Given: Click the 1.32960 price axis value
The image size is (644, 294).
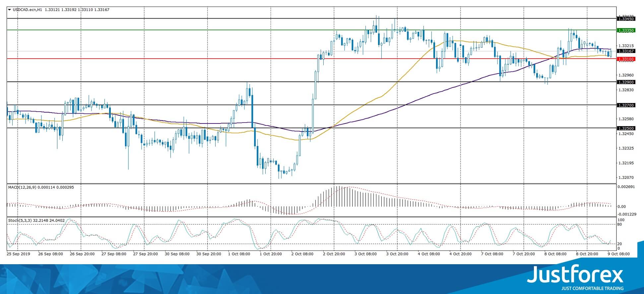Looking at the screenshot, I should pyautogui.click(x=626, y=75).
